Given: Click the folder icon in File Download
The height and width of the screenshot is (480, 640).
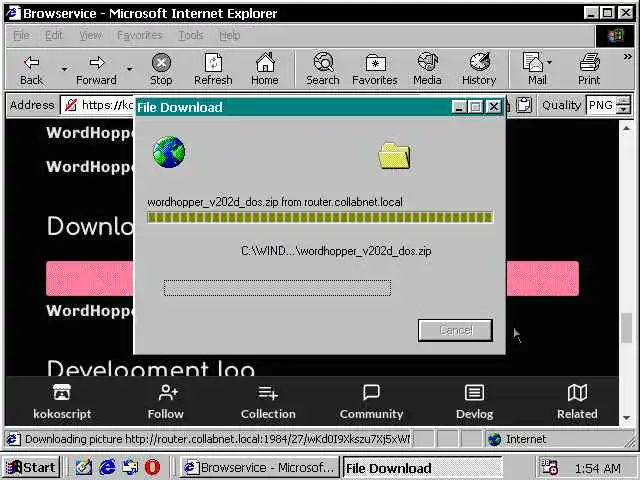Looking at the screenshot, I should click(394, 156).
